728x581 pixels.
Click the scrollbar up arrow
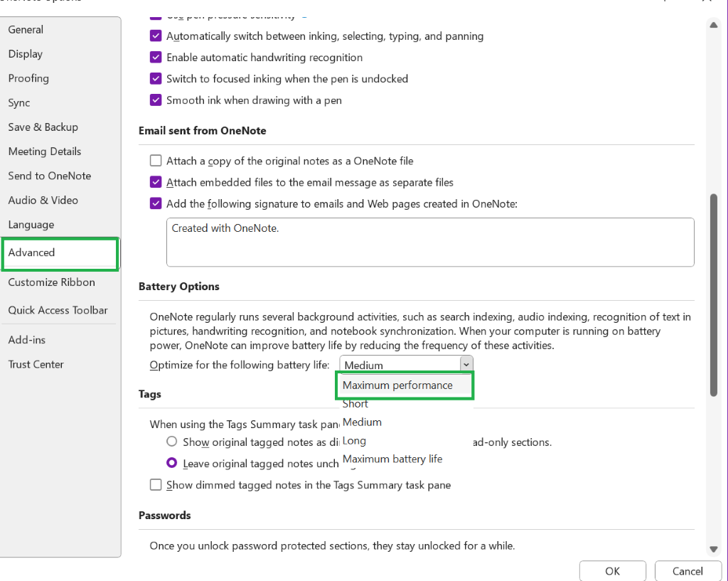pos(714,25)
